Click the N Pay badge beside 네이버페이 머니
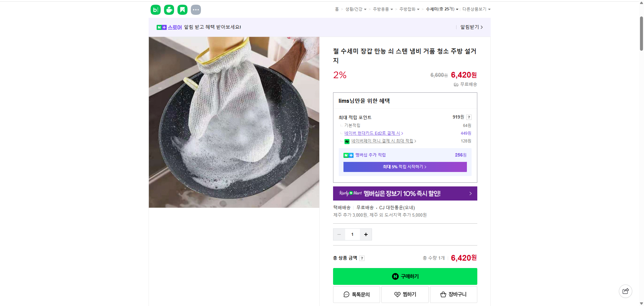 [x=347, y=141]
